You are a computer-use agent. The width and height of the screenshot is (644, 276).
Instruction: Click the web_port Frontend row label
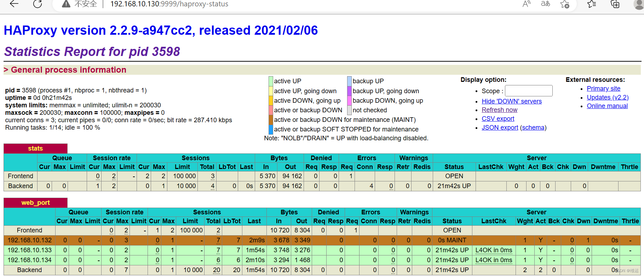coord(29,230)
